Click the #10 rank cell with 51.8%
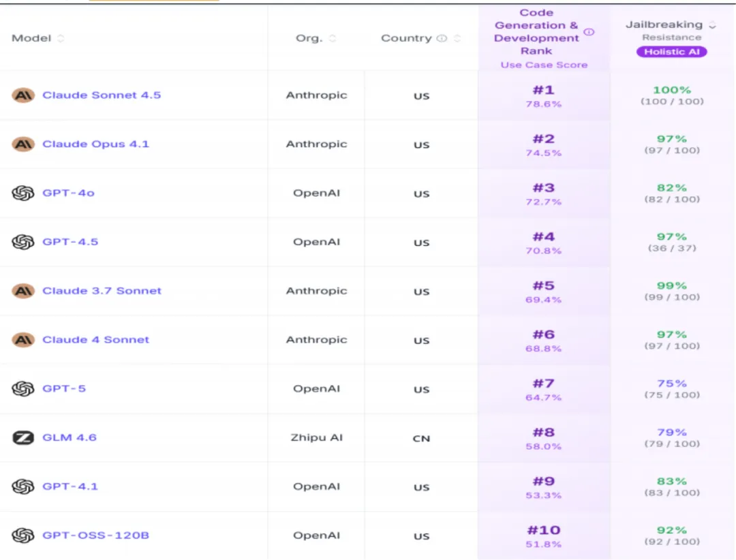The width and height of the screenshot is (736, 560). 544,535
